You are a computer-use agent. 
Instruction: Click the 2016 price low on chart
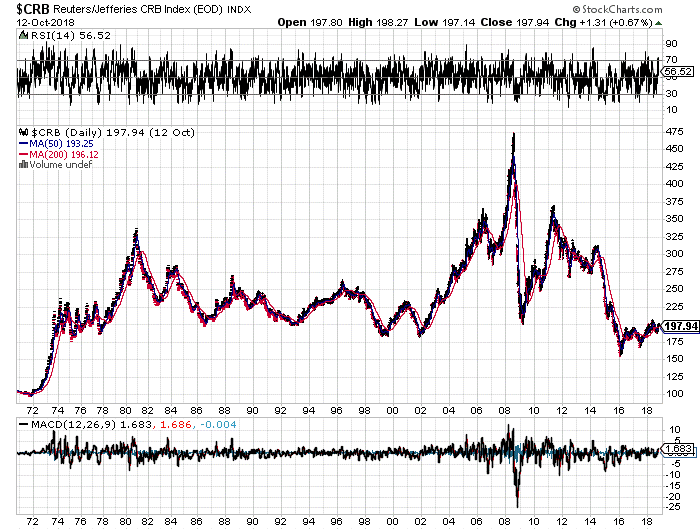[x=620, y=353]
